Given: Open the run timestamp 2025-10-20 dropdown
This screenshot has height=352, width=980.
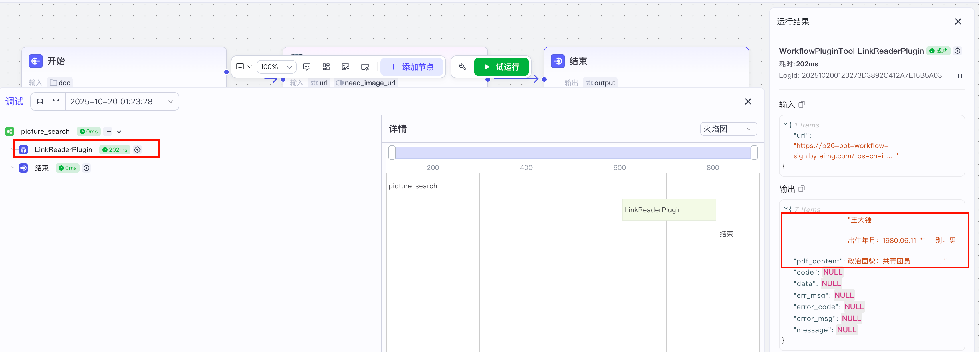Looking at the screenshot, I should pos(121,101).
